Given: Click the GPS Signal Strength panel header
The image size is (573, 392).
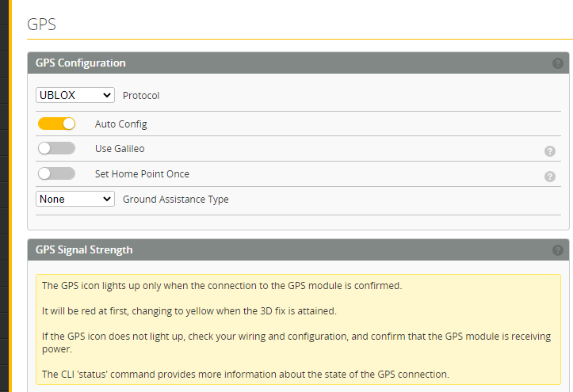Looking at the screenshot, I should point(84,250).
